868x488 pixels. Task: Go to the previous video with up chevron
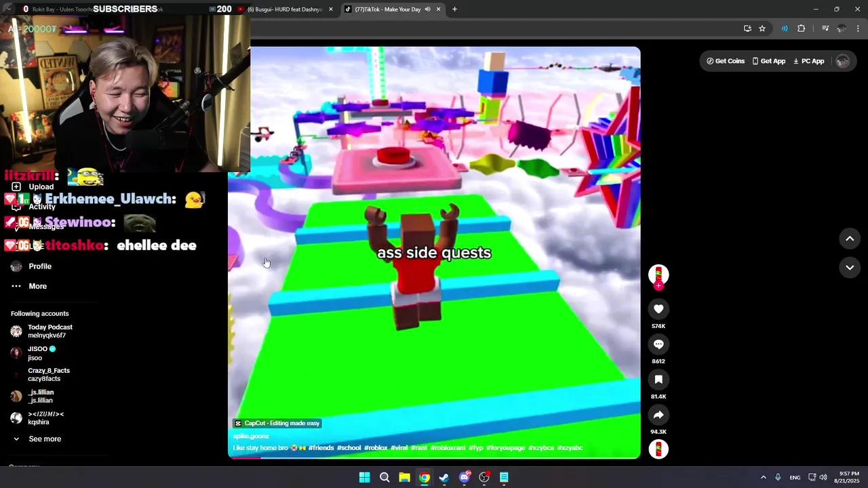[x=850, y=239]
